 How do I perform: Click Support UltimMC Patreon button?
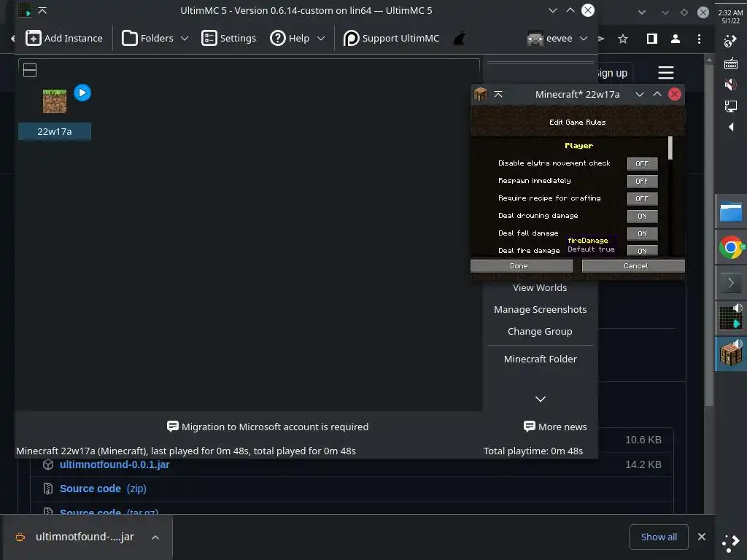coord(391,38)
